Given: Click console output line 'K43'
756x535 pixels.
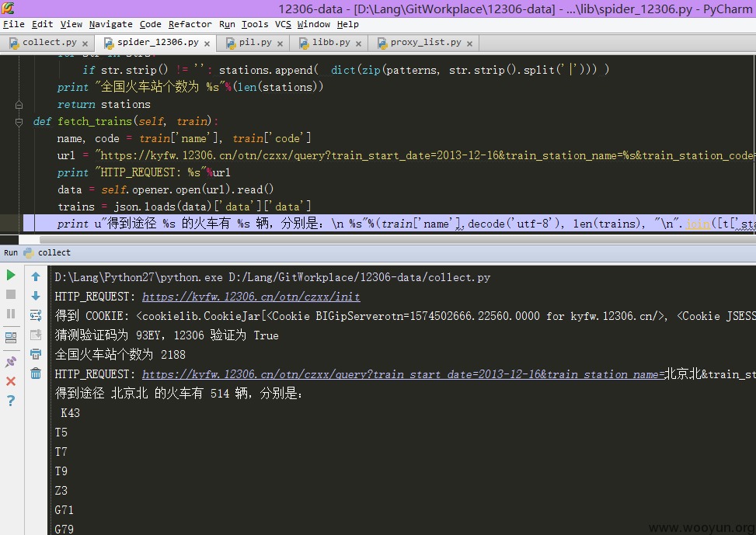Looking at the screenshot, I should point(71,413).
